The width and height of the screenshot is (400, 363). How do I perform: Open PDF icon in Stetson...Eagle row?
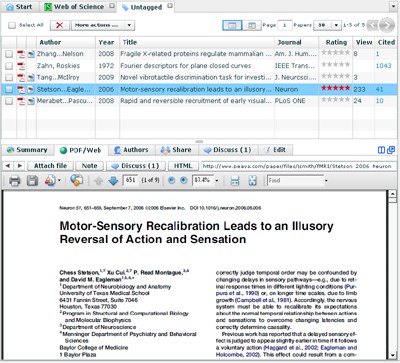pos(21,89)
